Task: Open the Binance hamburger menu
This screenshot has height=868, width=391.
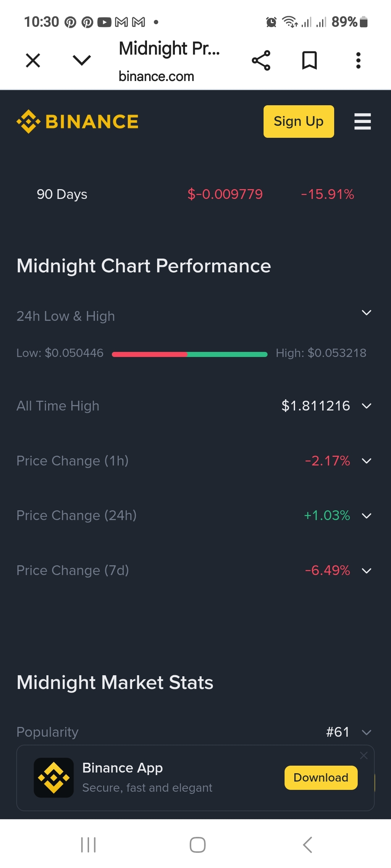Action: click(362, 122)
